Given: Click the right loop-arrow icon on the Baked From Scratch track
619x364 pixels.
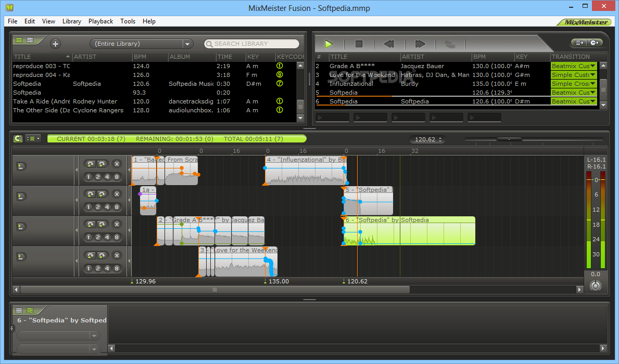Looking at the screenshot, I should [x=102, y=164].
